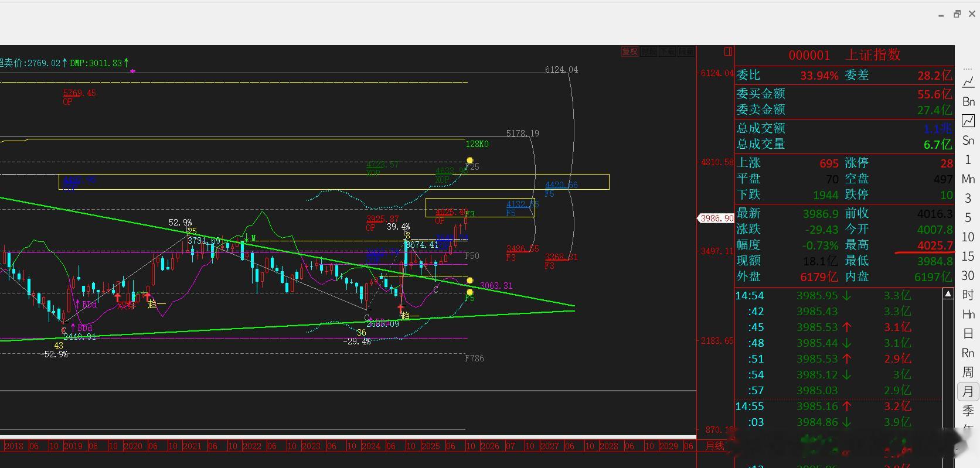This screenshot has height=468, width=980.
Task: Click the 2021 year on time axis
Action: click(x=192, y=446)
